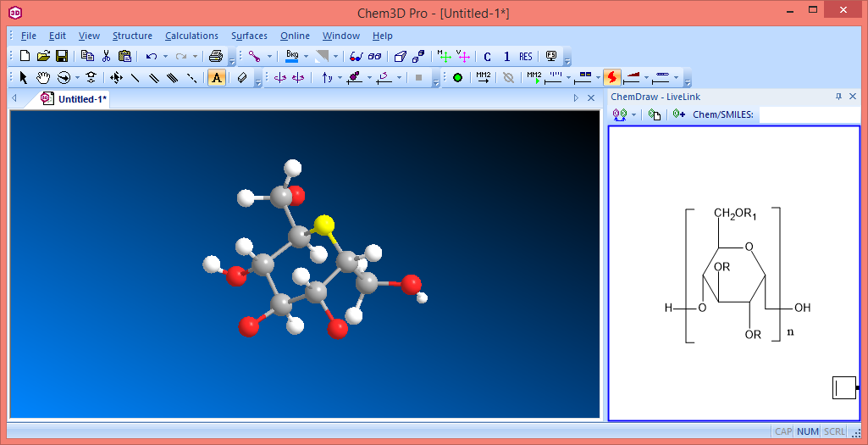Toggle the Build from Text tool
The width and height of the screenshot is (868, 445).
tap(216, 77)
